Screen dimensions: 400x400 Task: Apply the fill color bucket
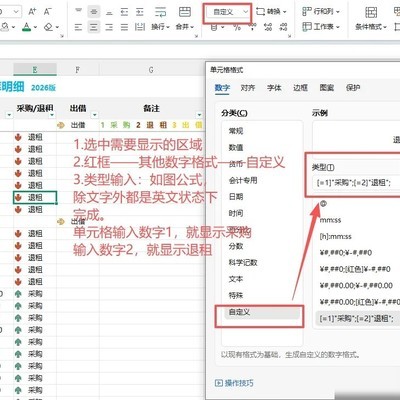coord(5,27)
